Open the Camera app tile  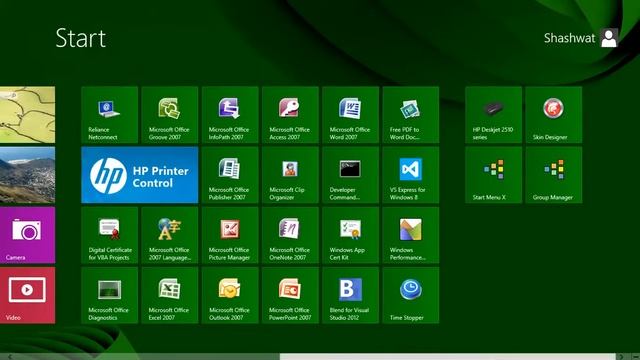click(27, 235)
